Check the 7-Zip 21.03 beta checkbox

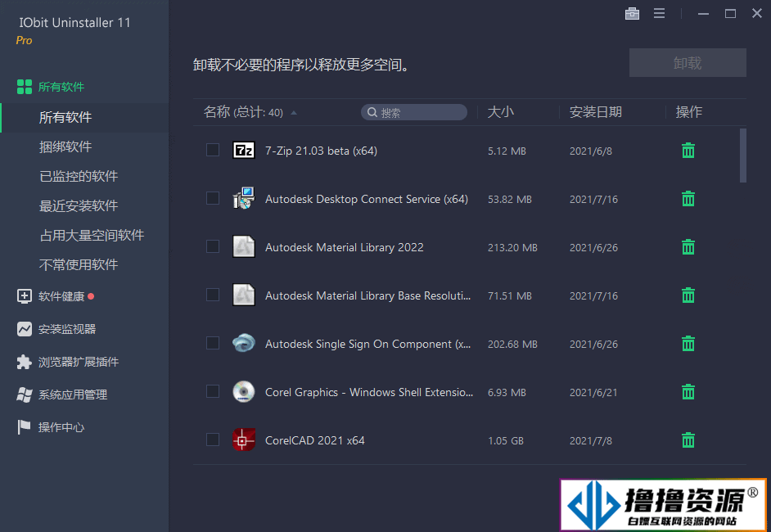(x=213, y=150)
